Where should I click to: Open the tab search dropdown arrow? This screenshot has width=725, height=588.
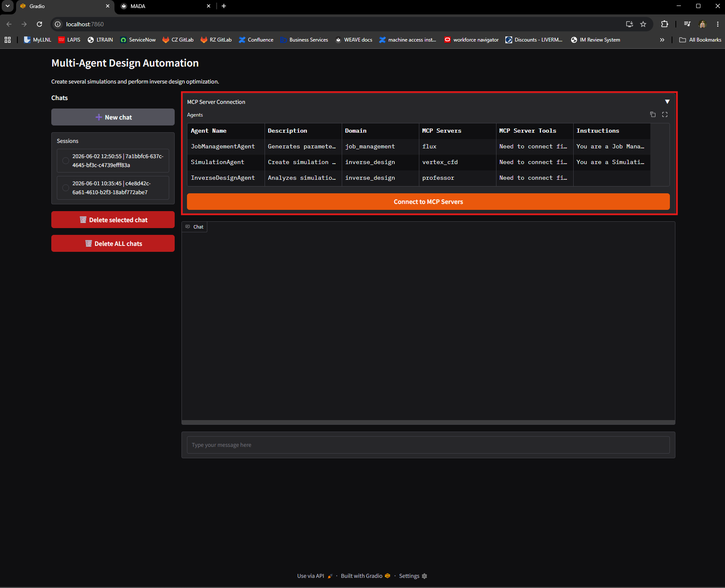click(x=8, y=6)
